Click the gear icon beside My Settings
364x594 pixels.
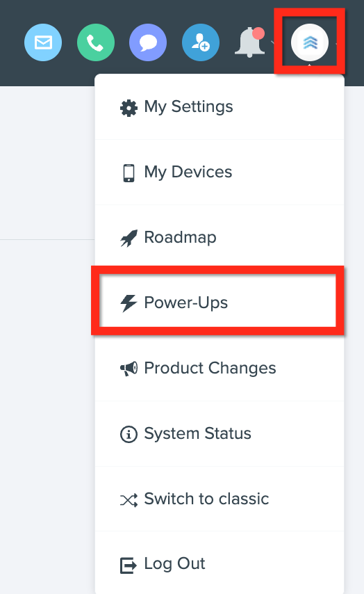pos(129,109)
